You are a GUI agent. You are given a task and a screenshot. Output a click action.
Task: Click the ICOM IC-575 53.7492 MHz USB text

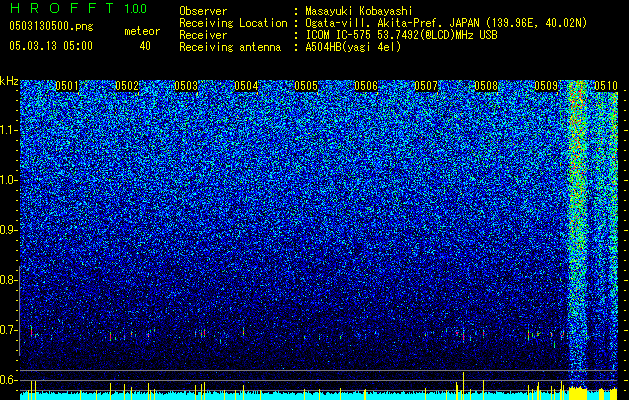click(401, 35)
